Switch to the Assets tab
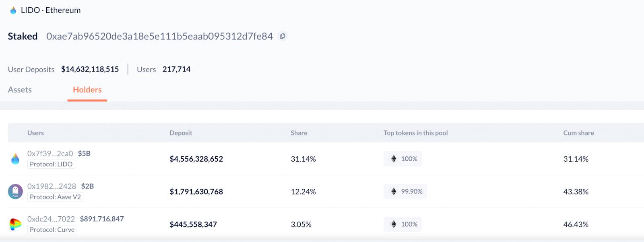 pos(20,90)
